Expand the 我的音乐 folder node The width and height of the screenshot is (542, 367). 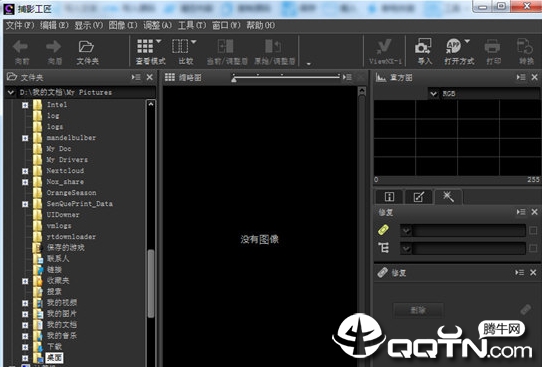[25, 336]
